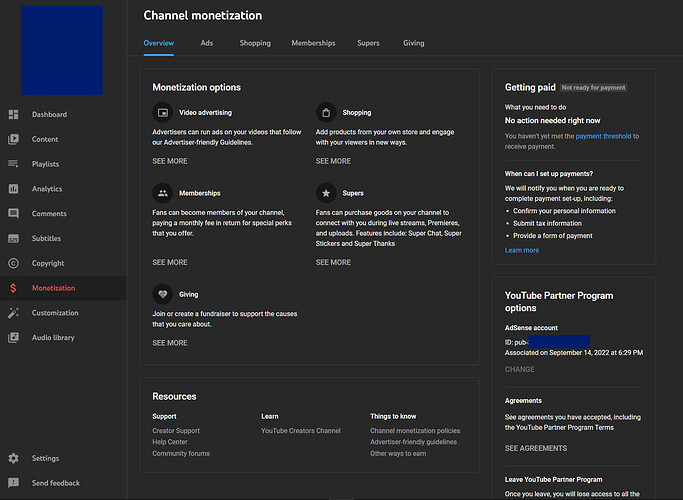The image size is (683, 500).
Task: Click the Comments icon in sidebar
Action: click(x=13, y=214)
